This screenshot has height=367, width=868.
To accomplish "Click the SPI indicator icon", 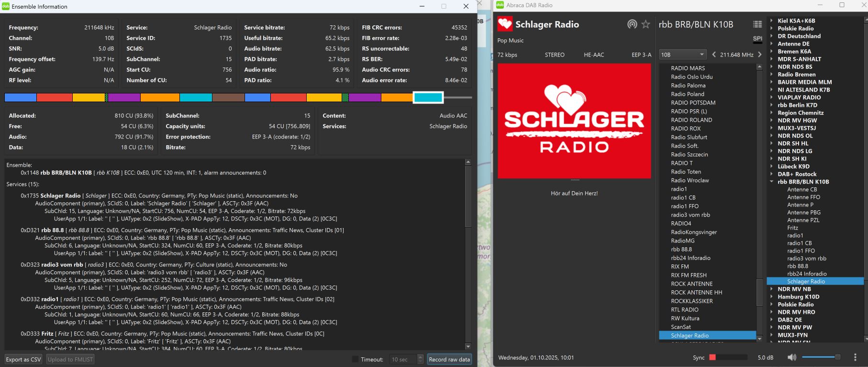I will click(757, 39).
